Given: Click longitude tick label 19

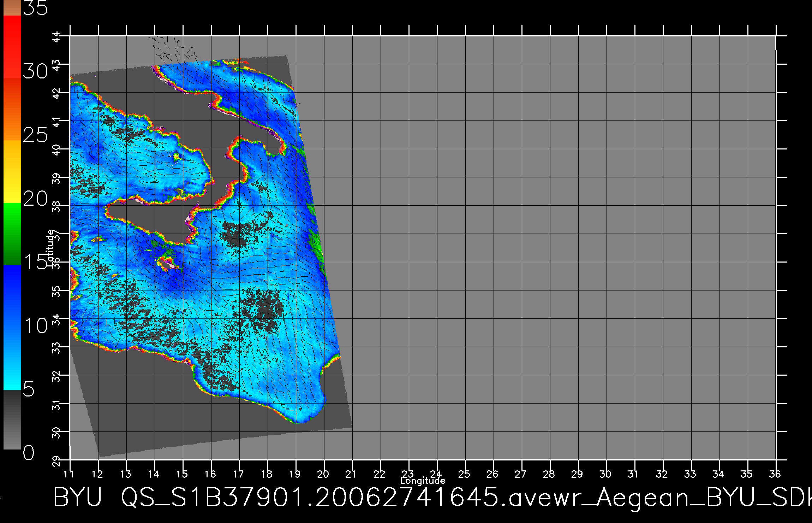Looking at the screenshot, I should [295, 474].
